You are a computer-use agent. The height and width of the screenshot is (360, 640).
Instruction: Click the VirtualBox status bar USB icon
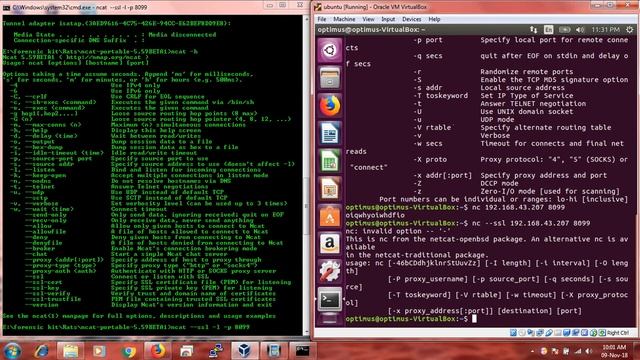click(549, 333)
